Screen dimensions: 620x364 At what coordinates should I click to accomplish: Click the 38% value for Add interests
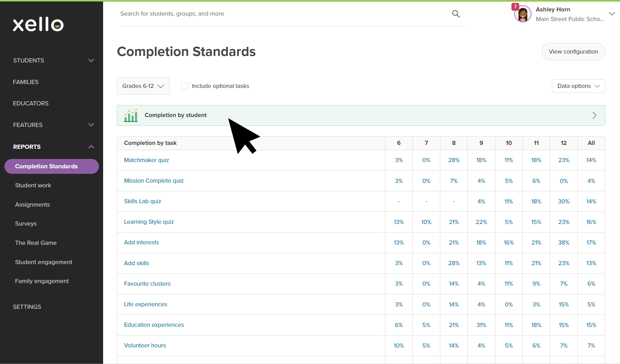coord(563,242)
